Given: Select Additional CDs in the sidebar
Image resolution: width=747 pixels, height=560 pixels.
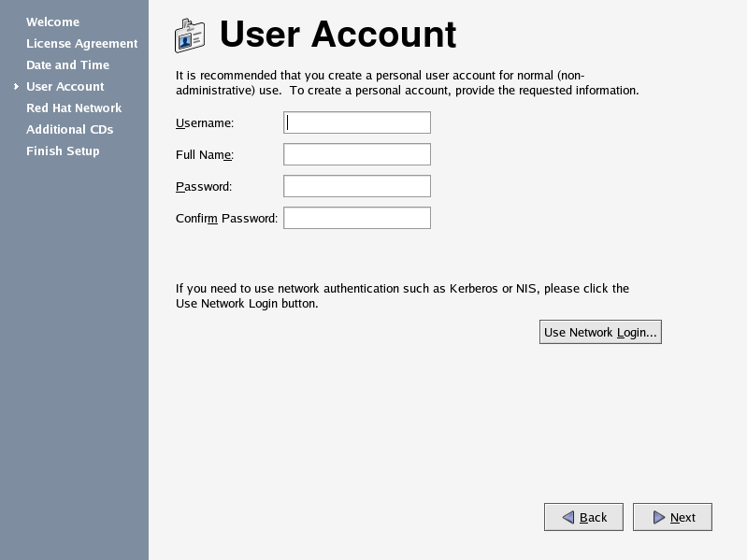Looking at the screenshot, I should tap(69, 129).
